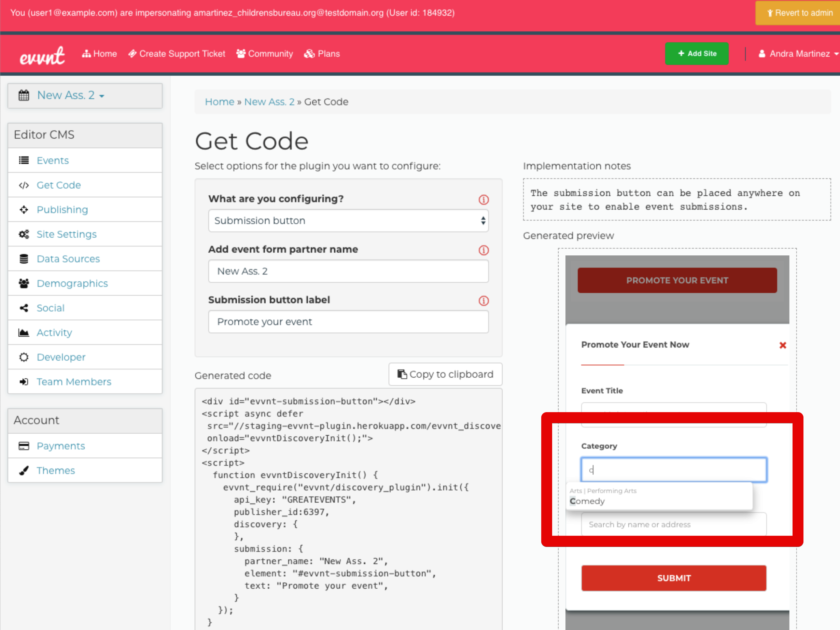Click the Plans cubes icon

(x=309, y=54)
